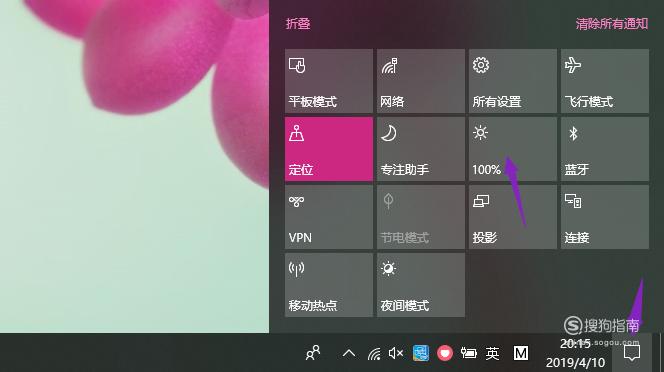Viewport: 664px width, 372px height.
Task: Toggle 夜间模式 night light tile
Action: click(x=421, y=285)
